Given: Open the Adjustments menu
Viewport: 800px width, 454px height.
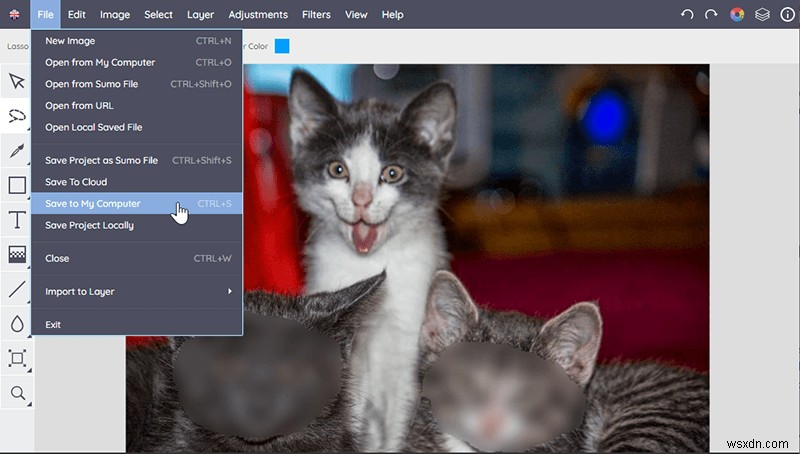Looking at the screenshot, I should pyautogui.click(x=258, y=15).
